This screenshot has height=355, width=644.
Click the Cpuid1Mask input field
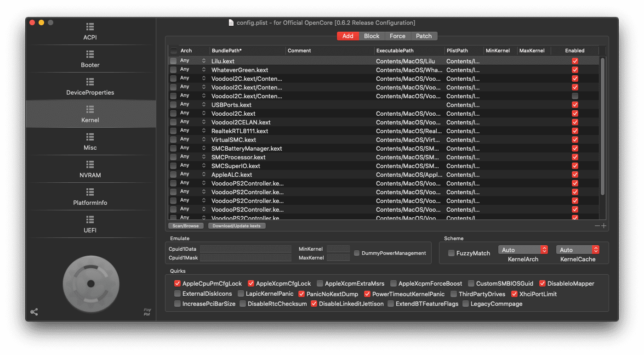245,258
